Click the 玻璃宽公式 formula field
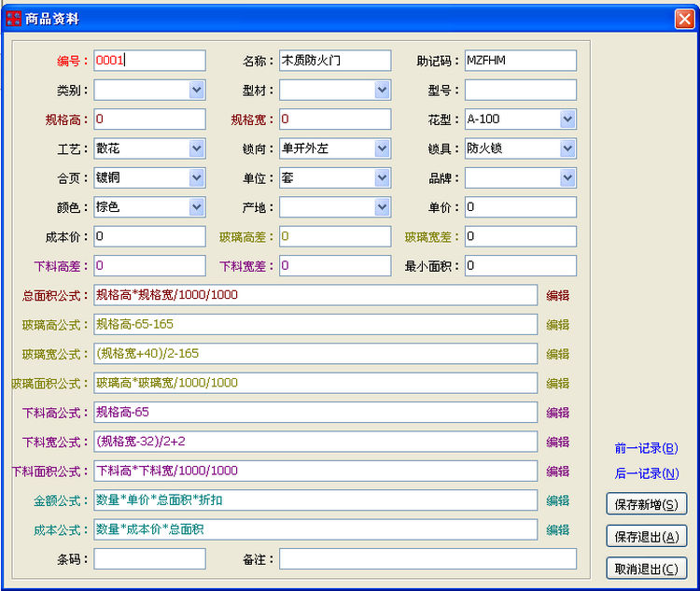 (315, 354)
